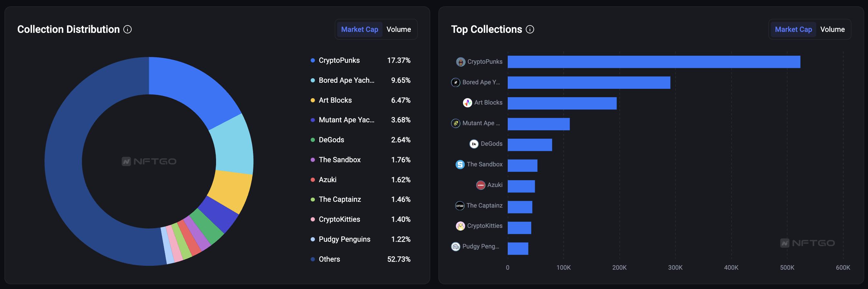Screen dimensions: 868x289
Task: Click DeGods legend label
Action: coord(331,140)
